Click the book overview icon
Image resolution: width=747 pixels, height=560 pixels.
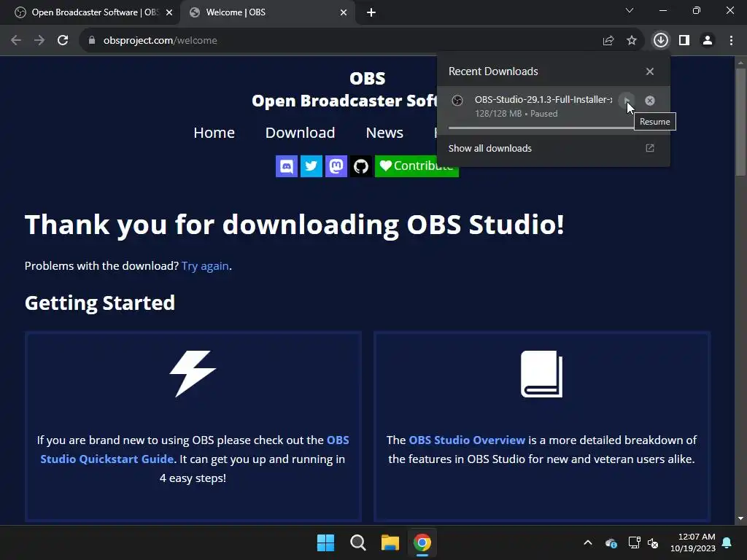[x=542, y=374]
